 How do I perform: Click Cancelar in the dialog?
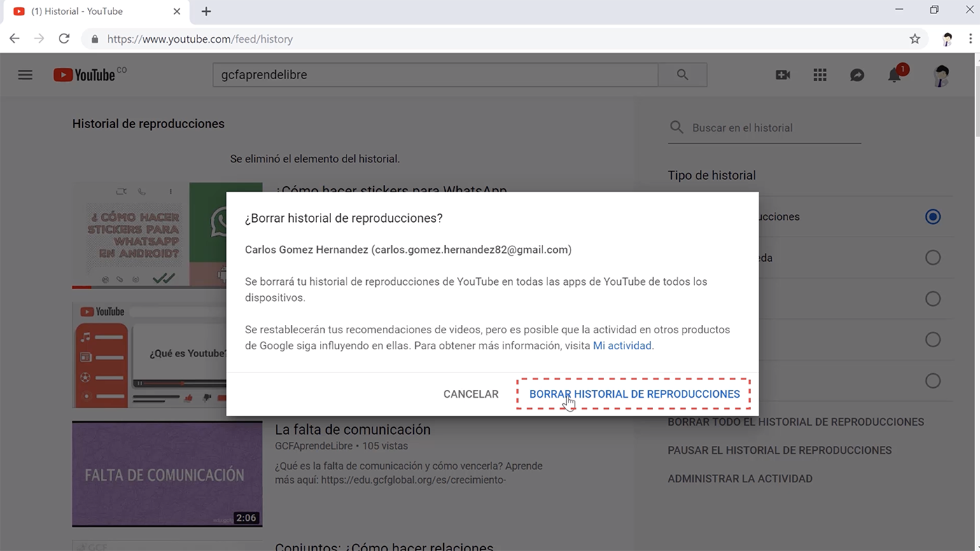(x=470, y=394)
